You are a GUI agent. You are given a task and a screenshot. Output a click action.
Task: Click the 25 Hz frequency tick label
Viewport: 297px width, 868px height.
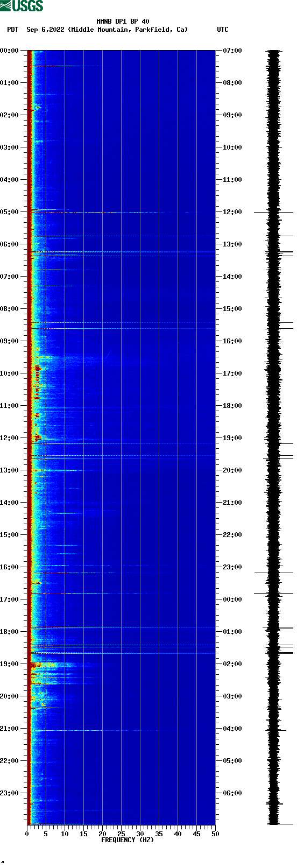121,834
